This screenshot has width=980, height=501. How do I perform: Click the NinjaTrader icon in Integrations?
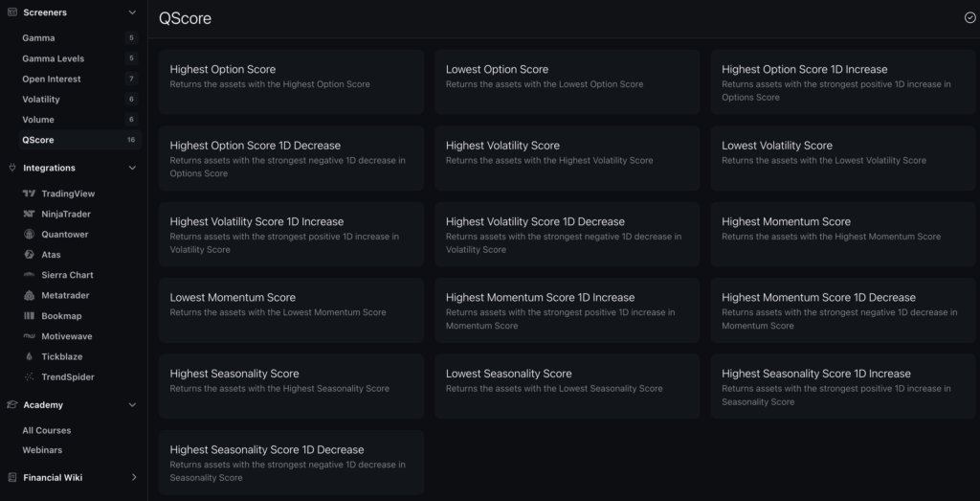pyautogui.click(x=29, y=214)
